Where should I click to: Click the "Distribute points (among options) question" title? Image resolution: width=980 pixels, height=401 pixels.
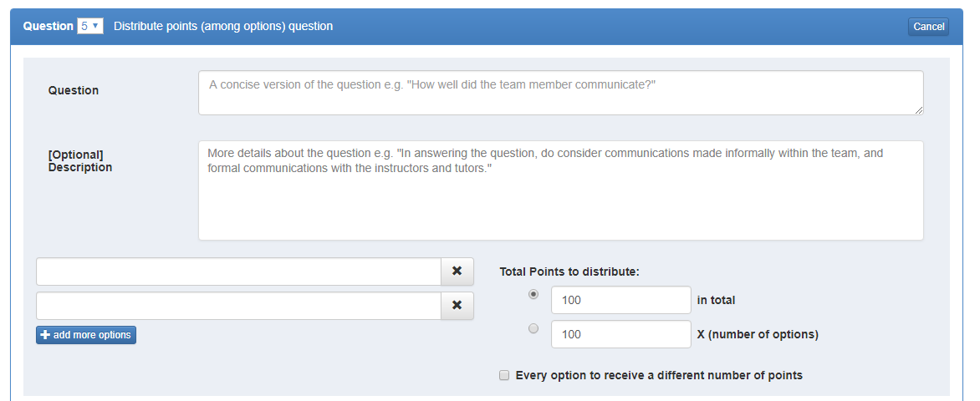[223, 26]
